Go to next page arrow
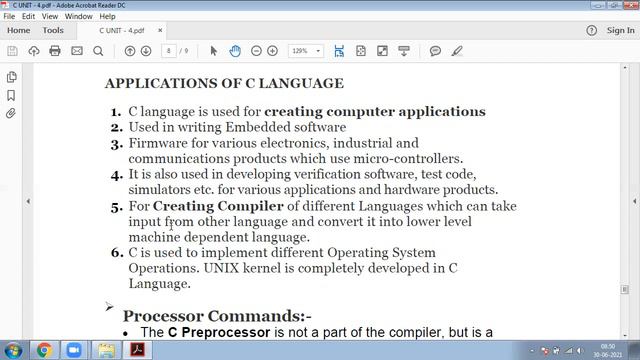The width and height of the screenshot is (640, 360). pos(146,51)
